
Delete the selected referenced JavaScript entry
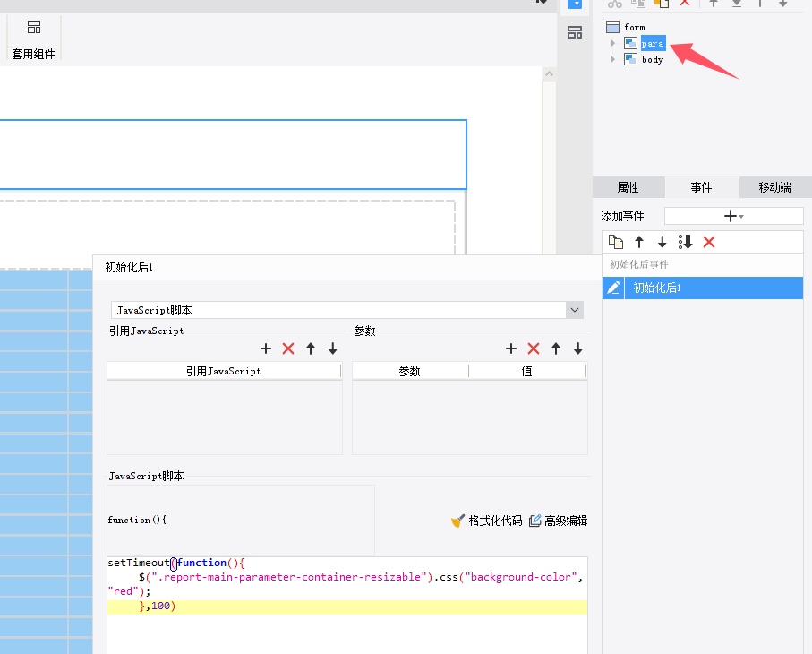pyautogui.click(x=288, y=349)
